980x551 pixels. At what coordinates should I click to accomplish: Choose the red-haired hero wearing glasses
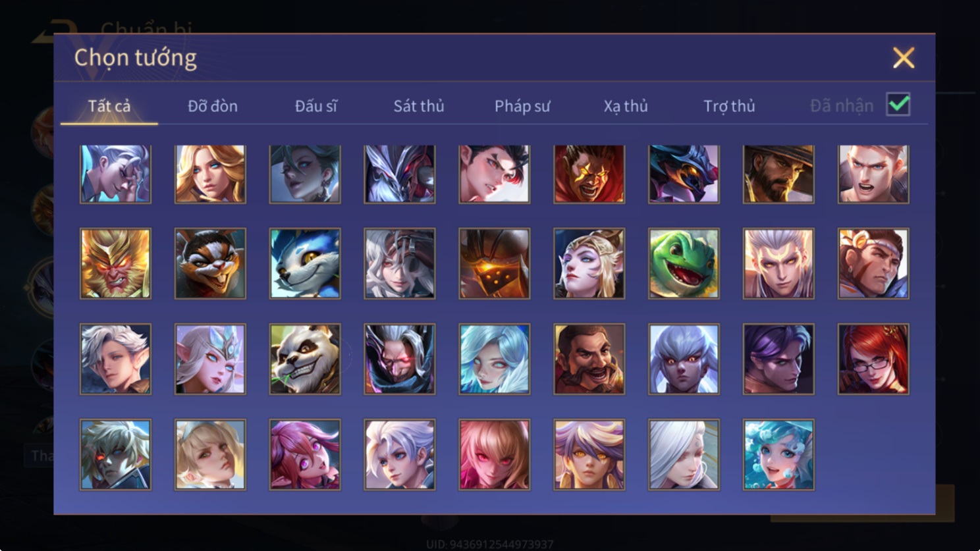click(x=873, y=359)
